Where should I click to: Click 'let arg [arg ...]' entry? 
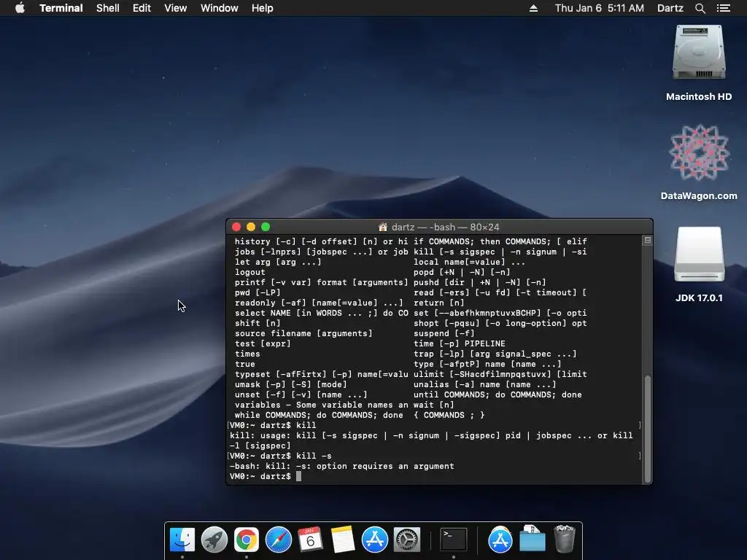pos(278,262)
